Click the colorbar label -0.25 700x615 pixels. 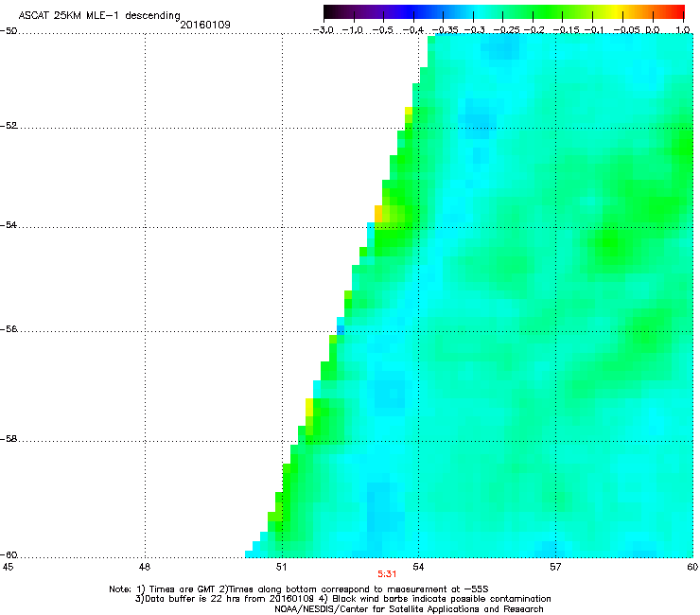507,30
